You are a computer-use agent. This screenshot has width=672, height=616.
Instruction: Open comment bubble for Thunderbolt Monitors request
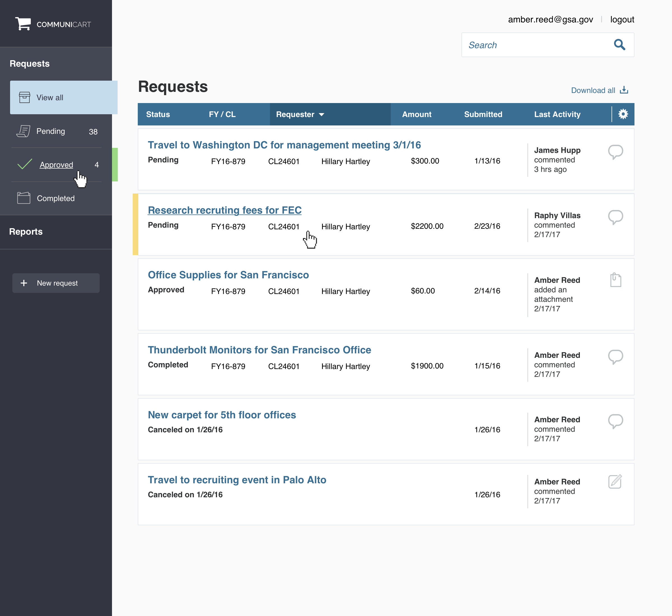(x=615, y=357)
